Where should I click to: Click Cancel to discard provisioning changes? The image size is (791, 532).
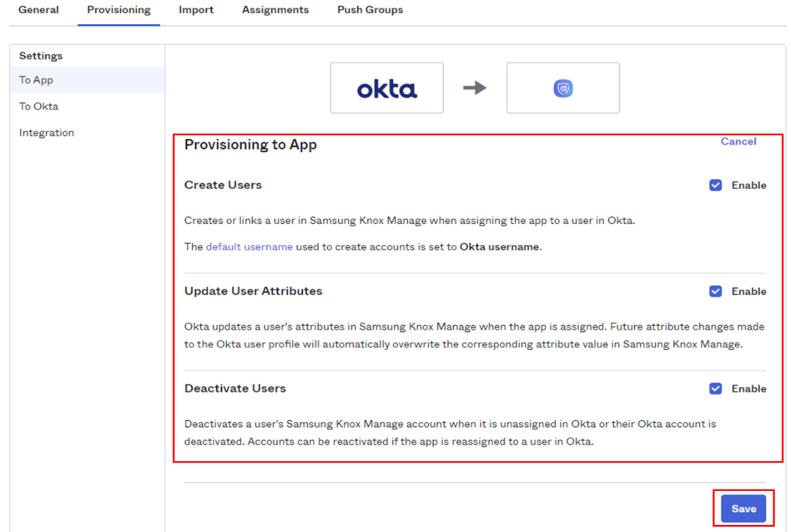click(738, 142)
